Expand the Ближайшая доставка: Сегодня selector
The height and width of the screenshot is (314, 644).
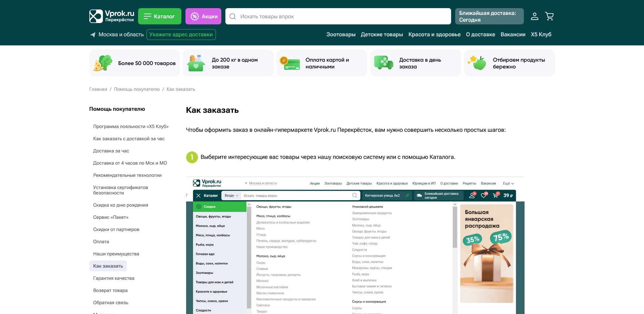tap(489, 16)
